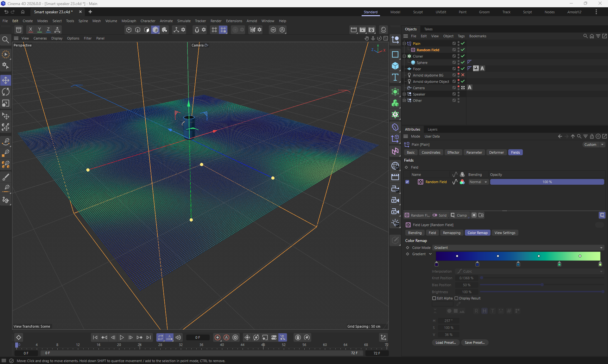This screenshot has width=608, height=364.
Task: Toggle the X axis lock icon
Action: pyautogui.click(x=30, y=29)
